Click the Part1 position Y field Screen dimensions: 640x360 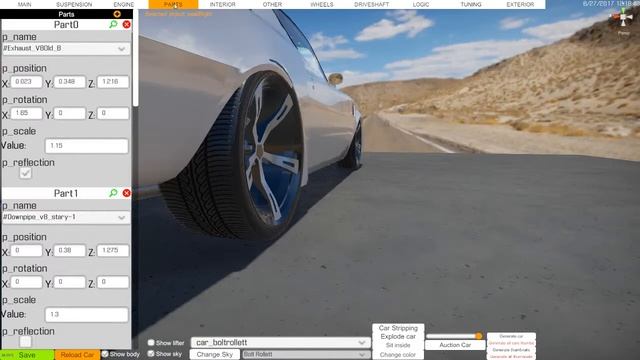(69, 251)
